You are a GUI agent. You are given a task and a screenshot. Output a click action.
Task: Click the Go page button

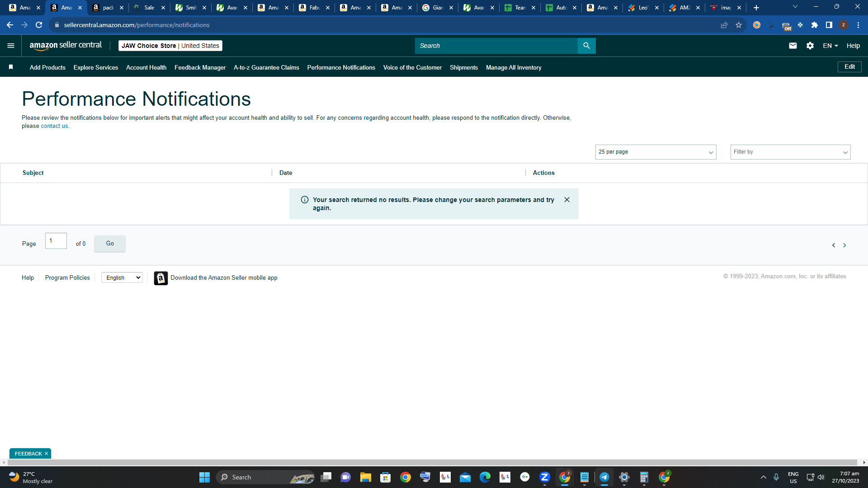pyautogui.click(x=110, y=244)
